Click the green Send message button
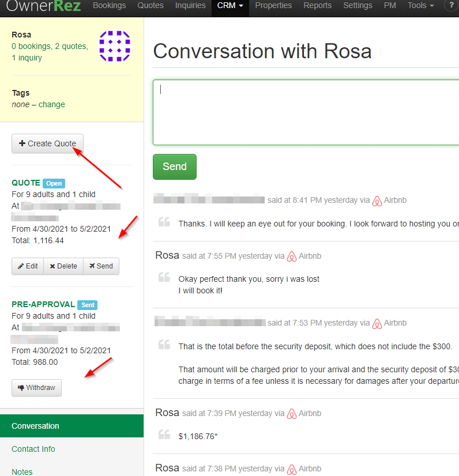This screenshot has height=476, width=459. coord(175,167)
